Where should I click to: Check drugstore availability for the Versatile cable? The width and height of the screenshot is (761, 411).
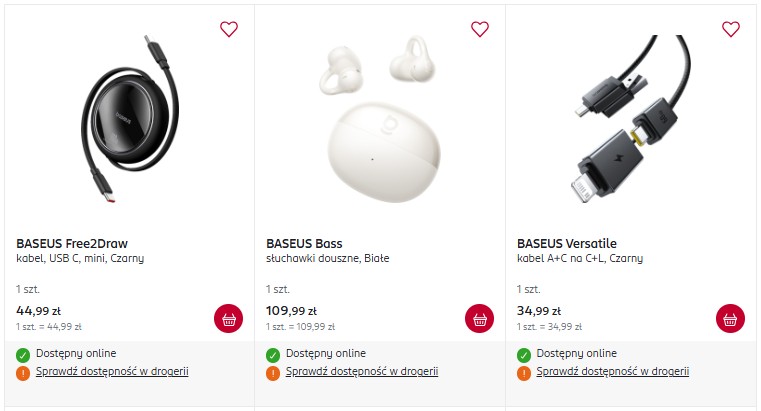tap(613, 372)
